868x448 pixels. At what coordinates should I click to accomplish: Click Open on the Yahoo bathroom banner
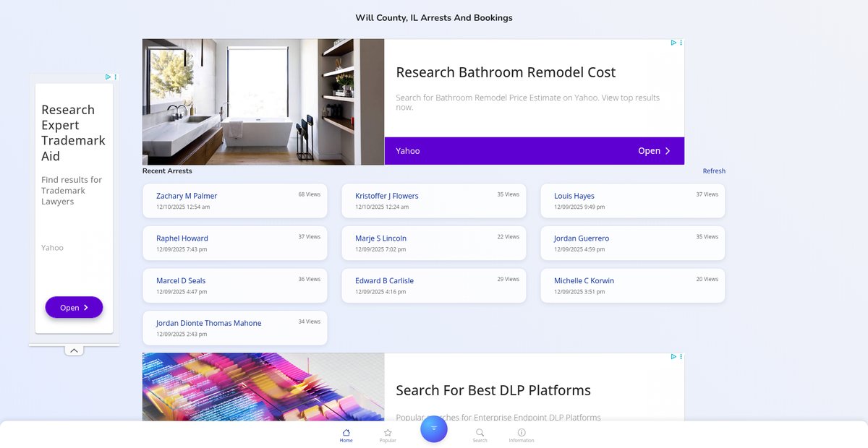pyautogui.click(x=654, y=151)
